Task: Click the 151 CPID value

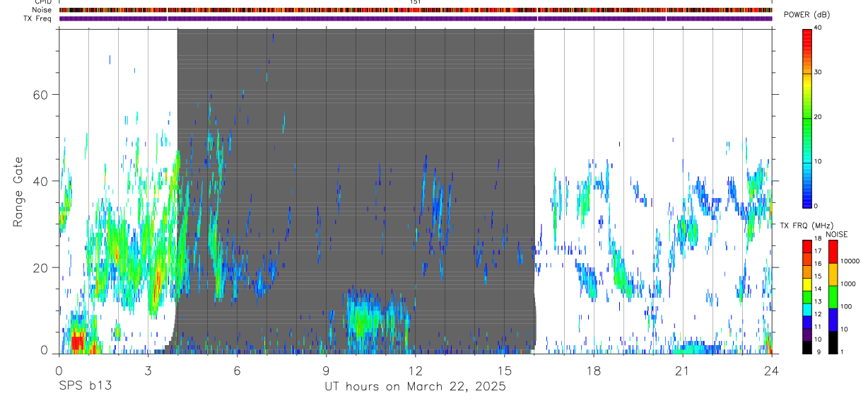Action: tap(416, 2)
